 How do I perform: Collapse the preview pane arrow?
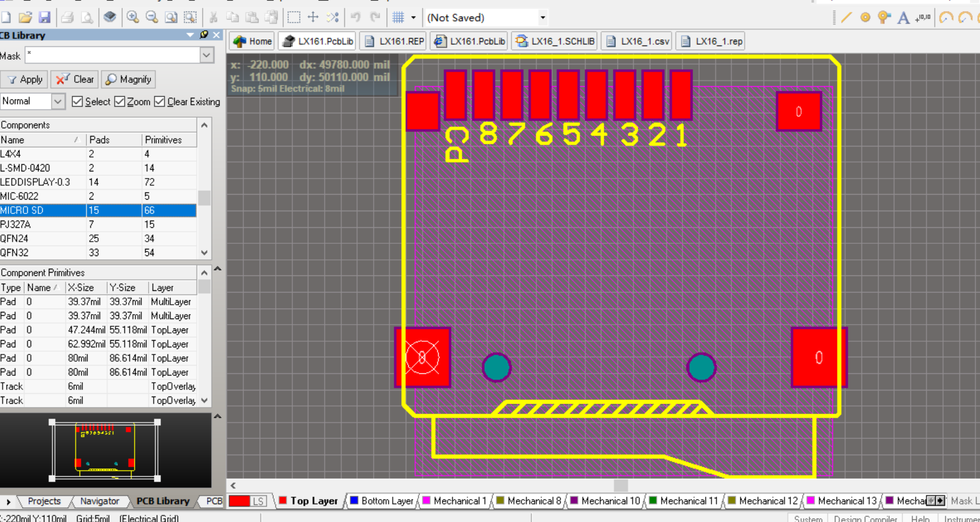217,416
